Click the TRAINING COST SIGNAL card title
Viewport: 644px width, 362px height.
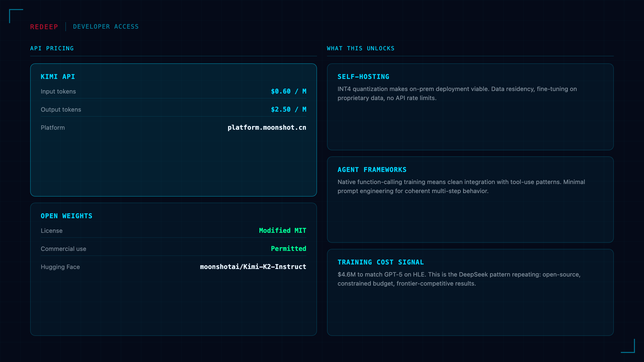381,262
